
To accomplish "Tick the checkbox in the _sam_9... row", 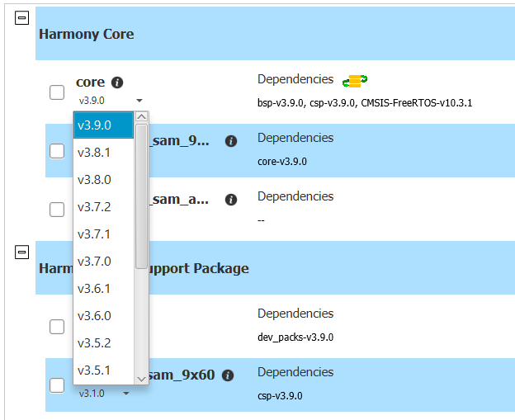I will tap(57, 151).
